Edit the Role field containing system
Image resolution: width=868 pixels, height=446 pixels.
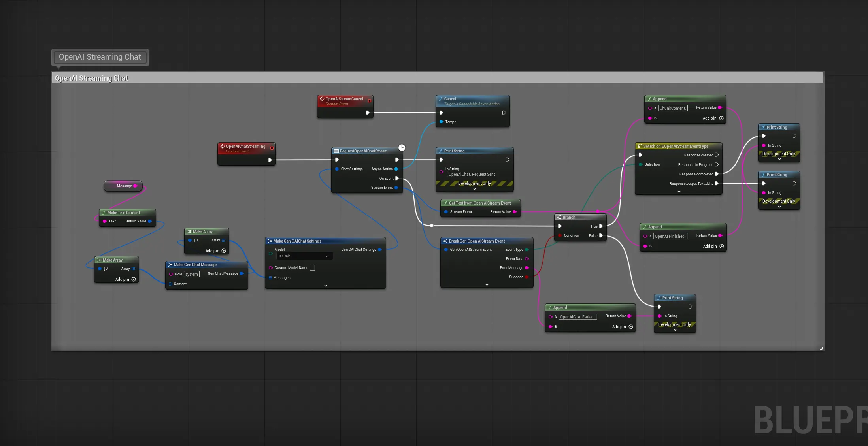click(x=192, y=274)
